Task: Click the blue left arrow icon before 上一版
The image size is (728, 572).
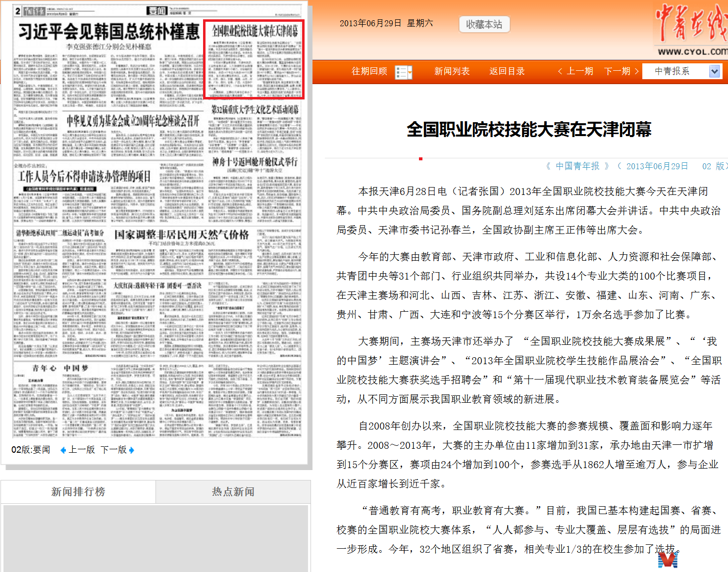Action: [x=63, y=450]
